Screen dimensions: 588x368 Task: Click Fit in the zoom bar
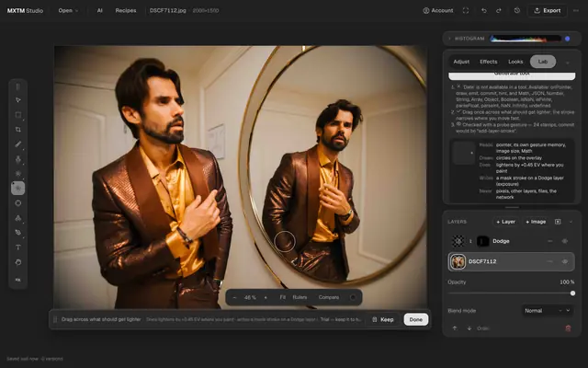(x=283, y=297)
